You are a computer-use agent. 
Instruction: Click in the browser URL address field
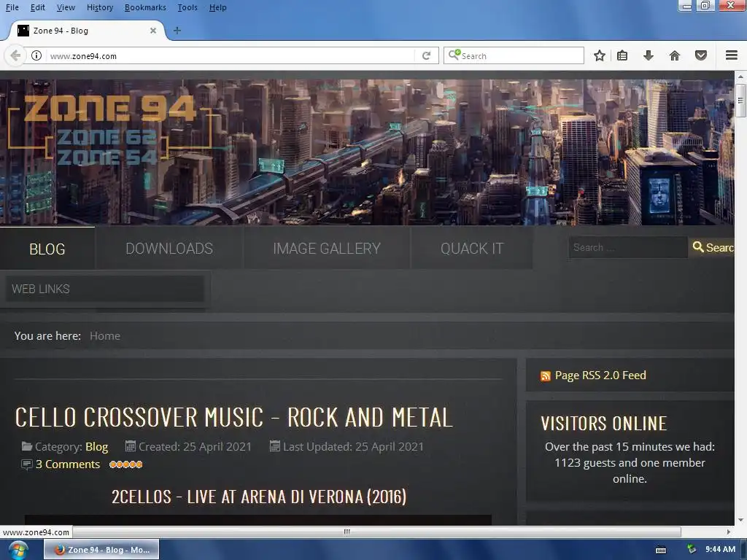click(x=231, y=55)
